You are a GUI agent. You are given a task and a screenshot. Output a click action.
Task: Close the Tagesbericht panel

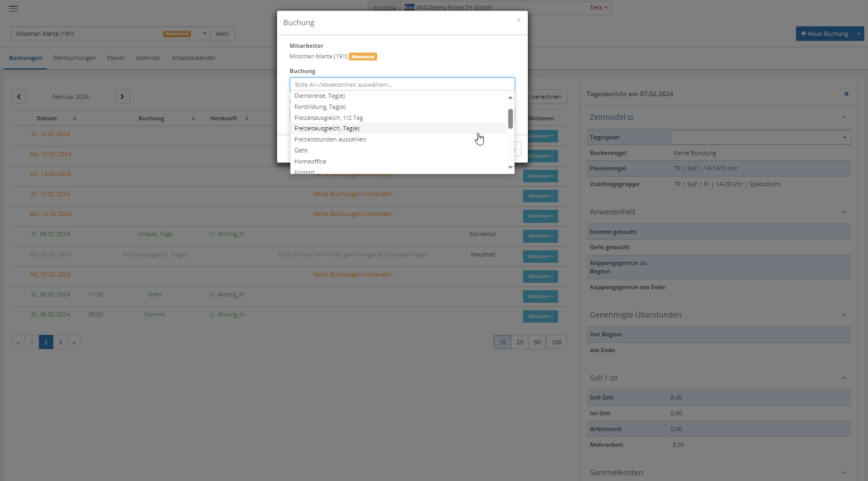point(846,94)
